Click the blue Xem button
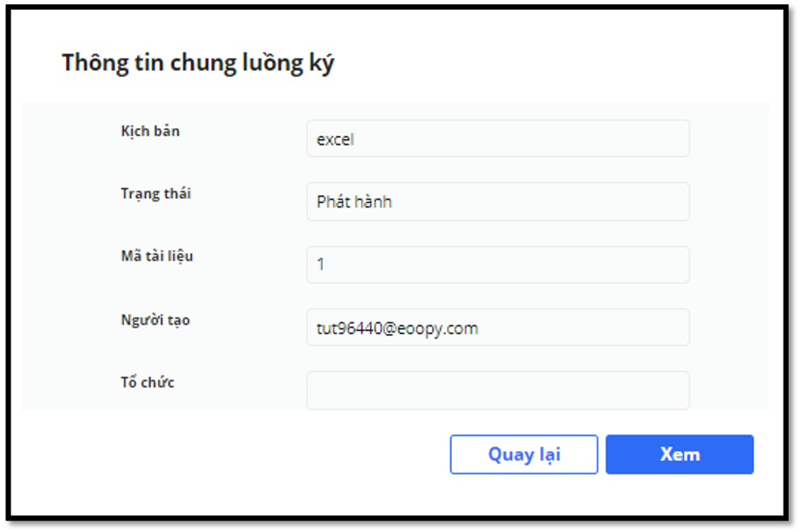Screen dimensions: 801x532 (680, 454)
